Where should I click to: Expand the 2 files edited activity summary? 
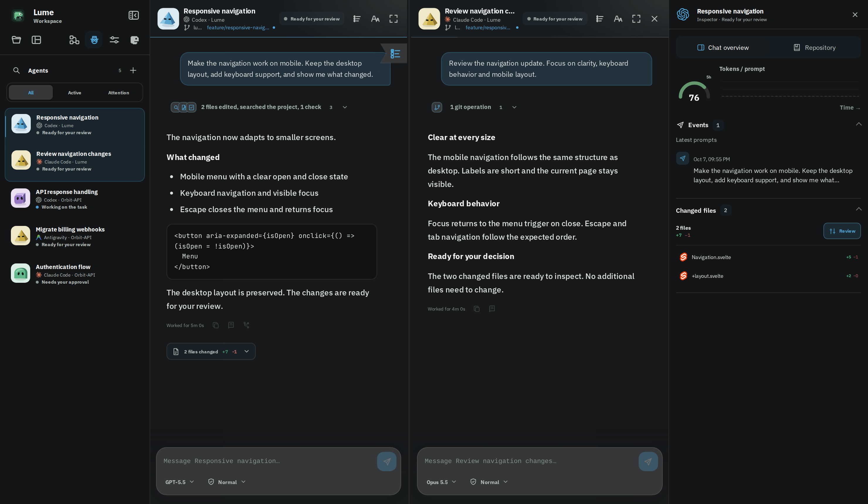pos(259,108)
